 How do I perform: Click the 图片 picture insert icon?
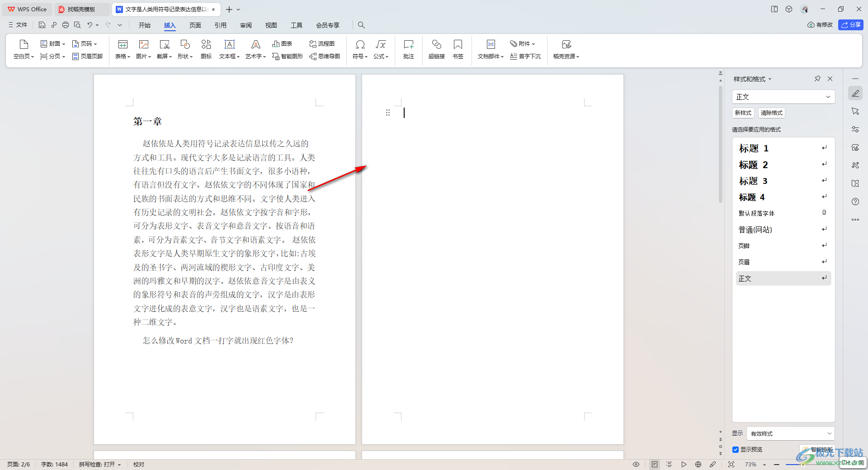tap(143, 49)
